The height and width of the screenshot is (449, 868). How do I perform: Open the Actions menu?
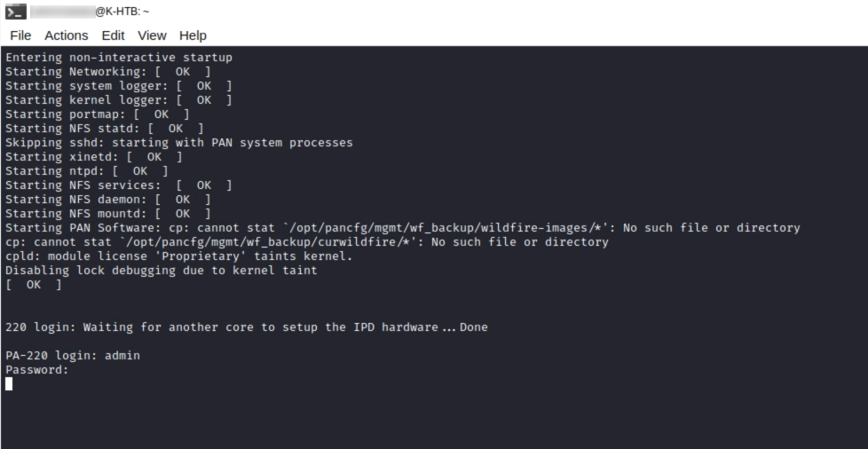point(67,35)
